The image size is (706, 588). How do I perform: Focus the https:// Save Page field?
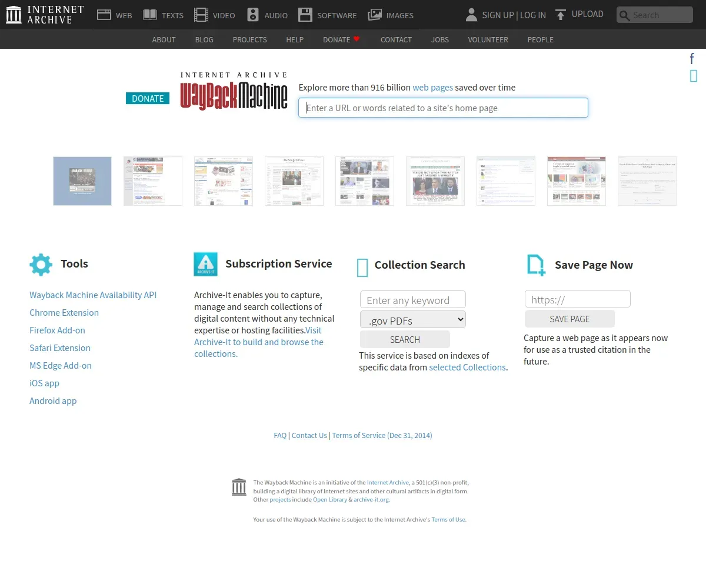click(578, 299)
